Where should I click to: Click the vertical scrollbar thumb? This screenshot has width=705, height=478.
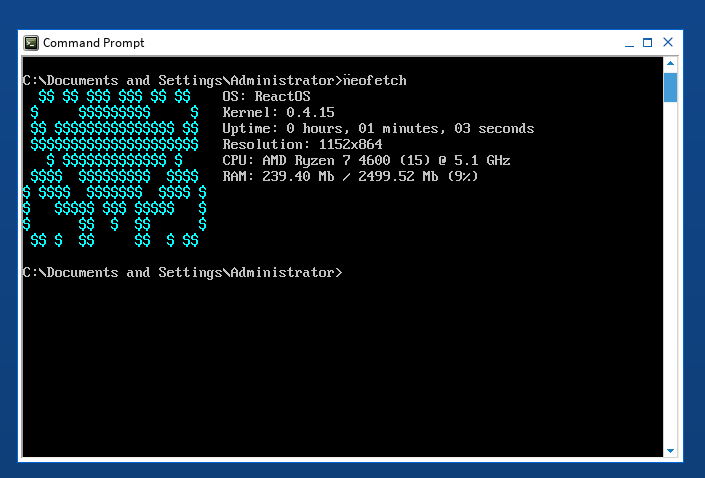670,87
